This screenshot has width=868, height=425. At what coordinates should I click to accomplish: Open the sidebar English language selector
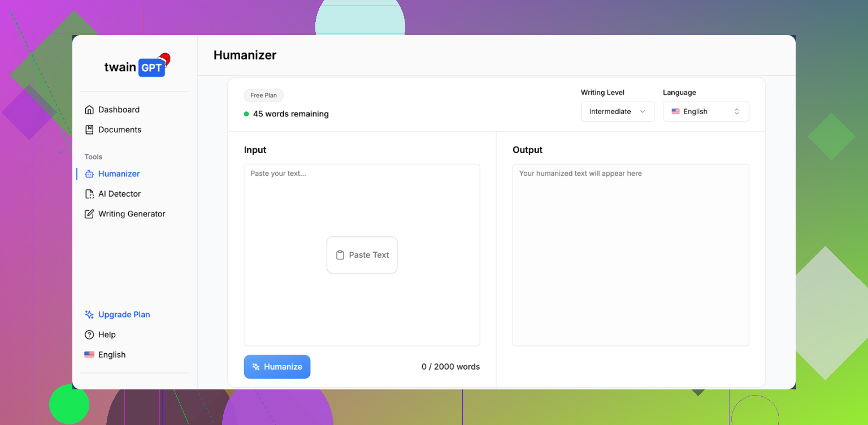point(105,355)
